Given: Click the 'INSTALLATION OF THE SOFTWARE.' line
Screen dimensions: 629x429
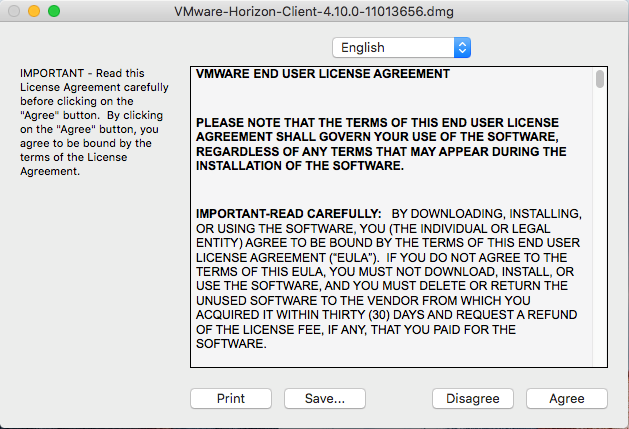Looking at the screenshot, I should [x=300, y=166].
